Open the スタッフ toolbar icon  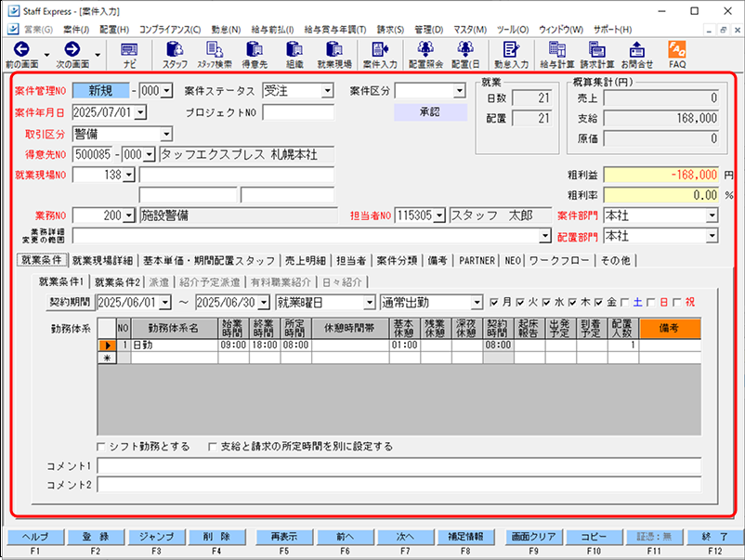[175, 54]
